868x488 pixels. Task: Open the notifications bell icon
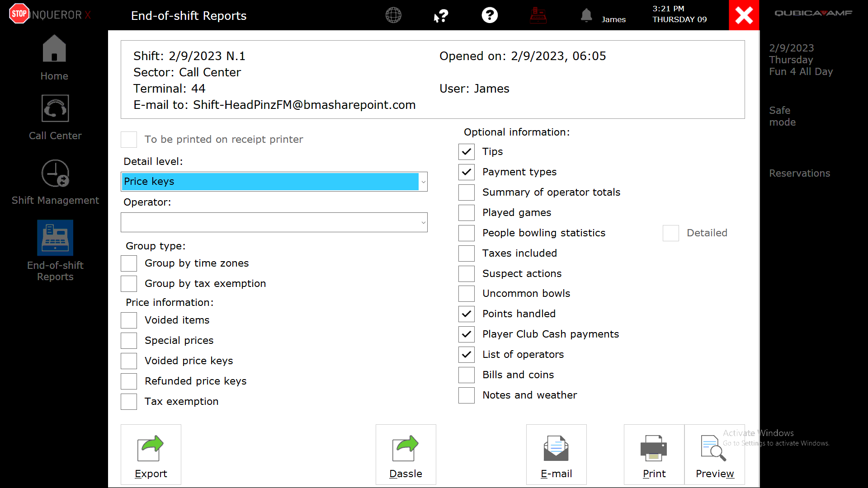click(x=586, y=15)
